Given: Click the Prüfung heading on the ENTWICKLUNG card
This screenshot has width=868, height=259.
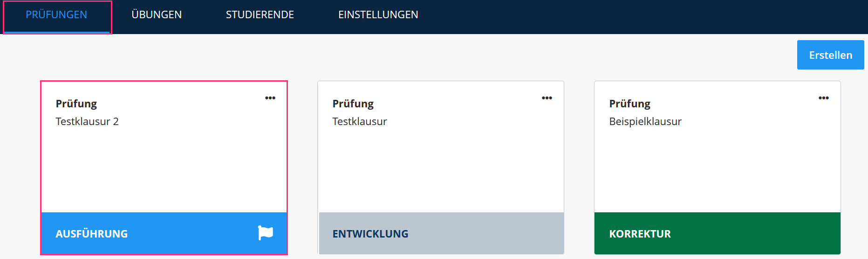Looking at the screenshot, I should tap(353, 104).
